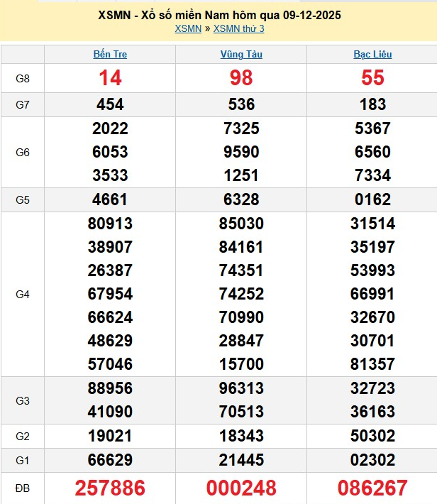The height and width of the screenshot is (504, 437).
Task: Click G4 number 84161
Action: pyautogui.click(x=241, y=247)
